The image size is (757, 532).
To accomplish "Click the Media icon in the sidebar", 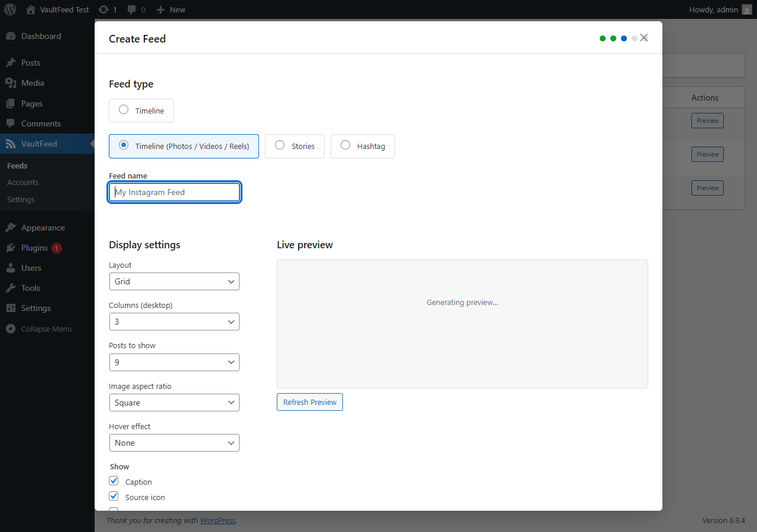I will 11,83.
